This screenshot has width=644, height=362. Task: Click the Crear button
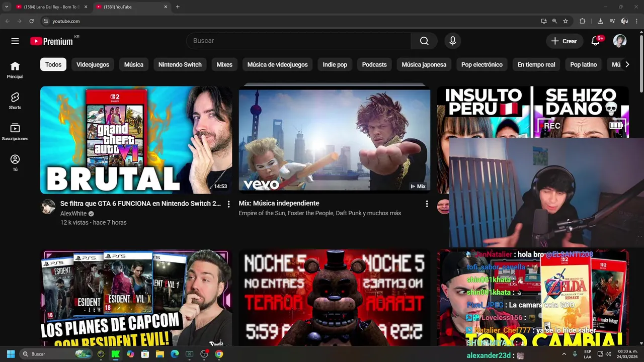(565, 41)
